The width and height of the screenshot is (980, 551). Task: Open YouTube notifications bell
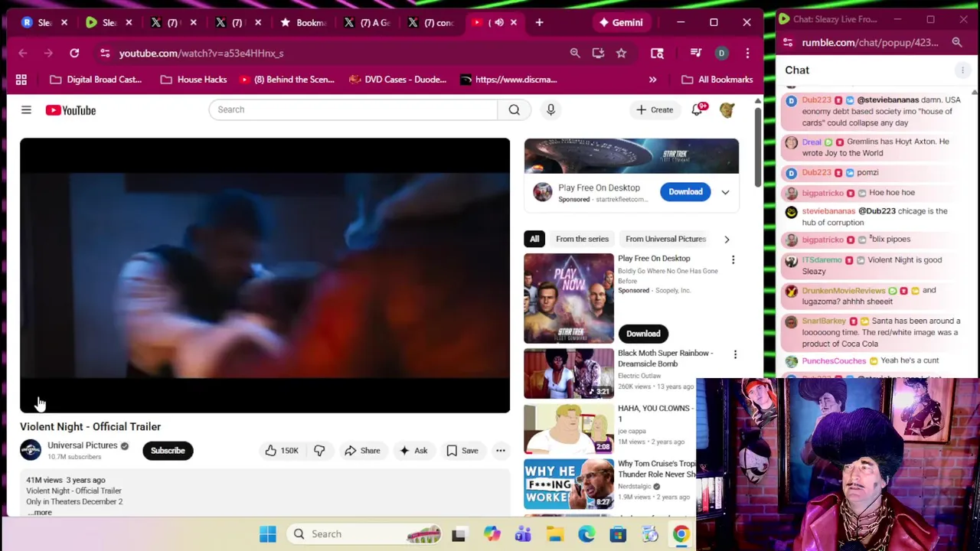[x=697, y=110]
